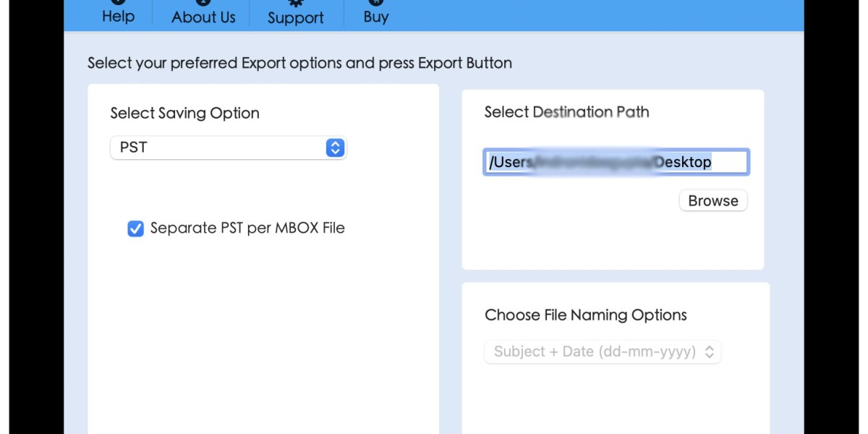Click the blue chevron icon on the PST selector
Viewport: 868px width, 434px height.
point(334,148)
